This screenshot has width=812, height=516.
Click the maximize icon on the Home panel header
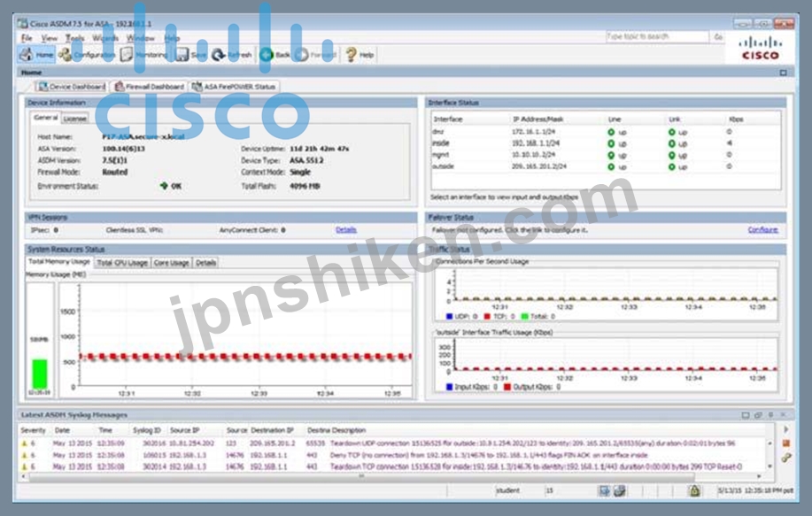point(783,73)
